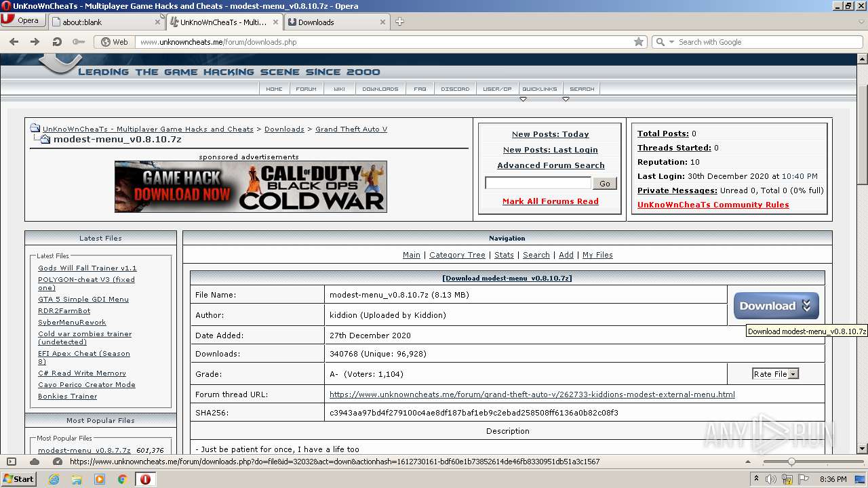The height and width of the screenshot is (488, 868).
Task: Click the Search with Google field
Action: [769, 42]
